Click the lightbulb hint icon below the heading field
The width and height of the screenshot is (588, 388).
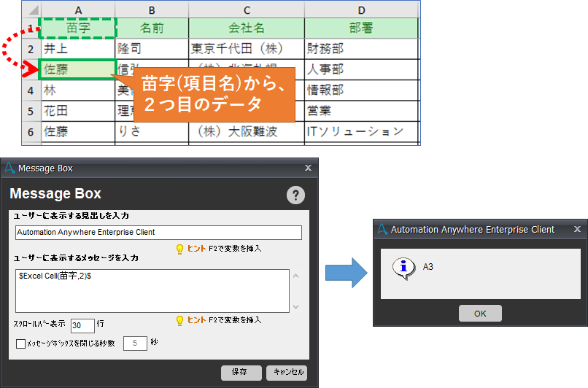[x=179, y=249]
